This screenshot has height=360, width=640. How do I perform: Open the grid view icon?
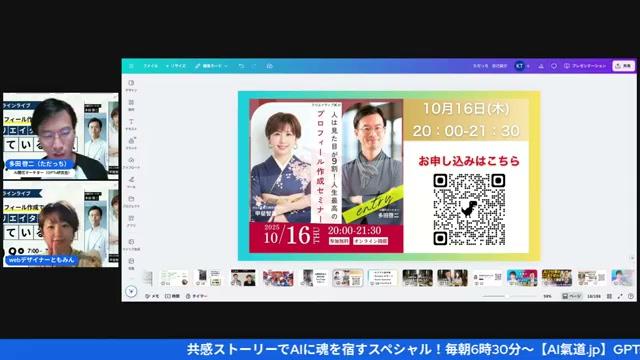(x=609, y=296)
